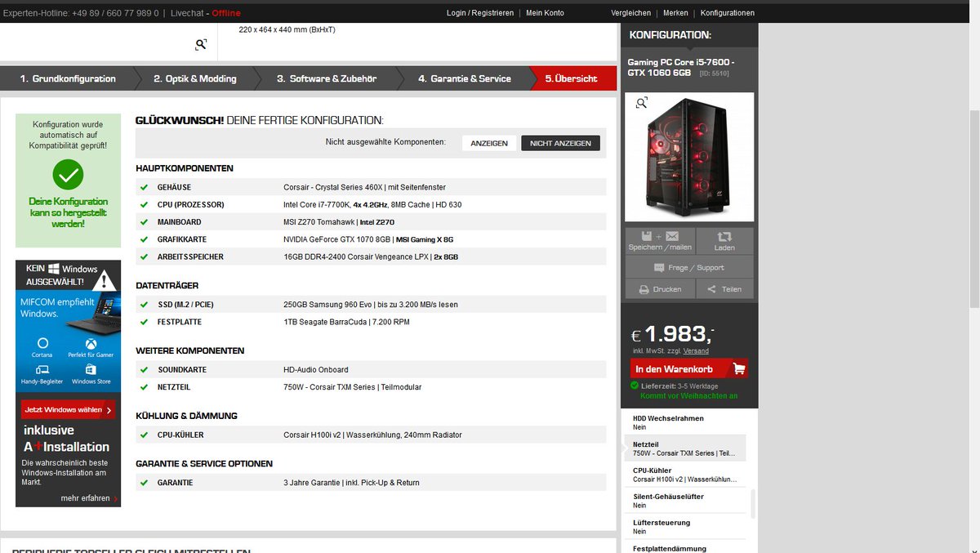Select HDD Wechselrahmen in the sidebar list
Image resolution: width=980 pixels, height=553 pixels.
click(x=685, y=422)
